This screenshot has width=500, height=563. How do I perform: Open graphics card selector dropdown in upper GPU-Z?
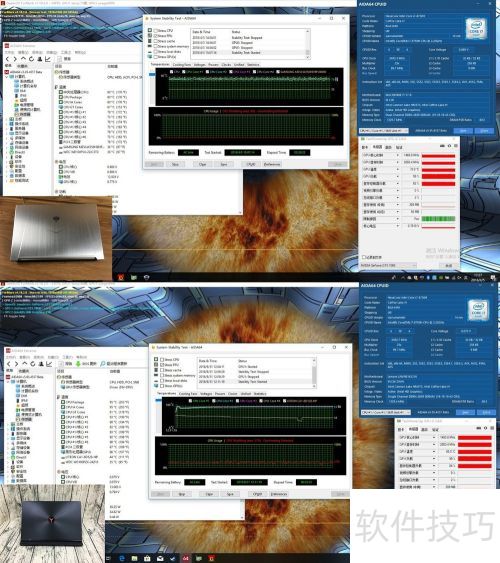pyautogui.click(x=388, y=265)
